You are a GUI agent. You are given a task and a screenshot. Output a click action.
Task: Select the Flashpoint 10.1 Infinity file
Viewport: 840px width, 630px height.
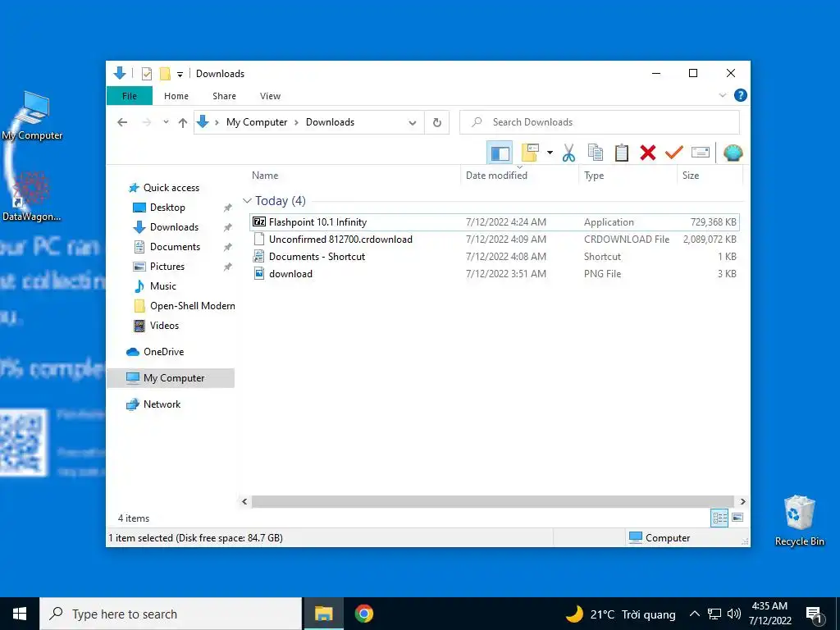(495, 221)
